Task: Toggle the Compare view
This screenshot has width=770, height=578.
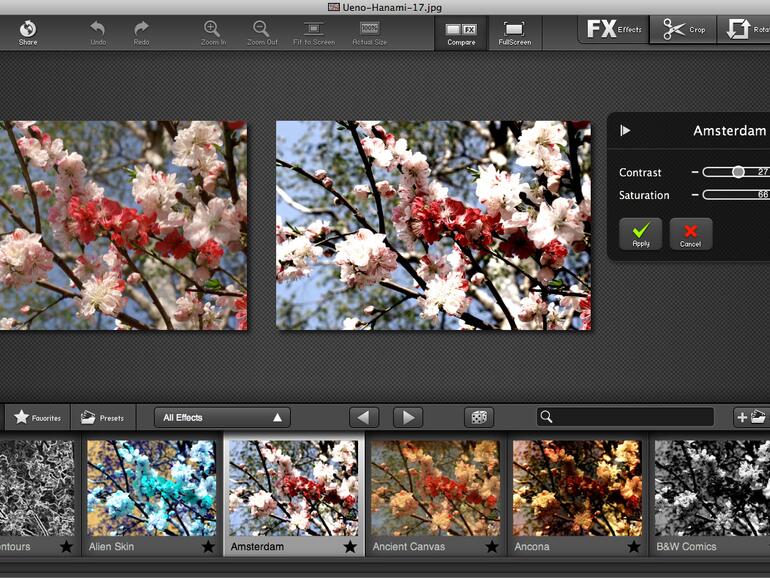Action: click(461, 31)
